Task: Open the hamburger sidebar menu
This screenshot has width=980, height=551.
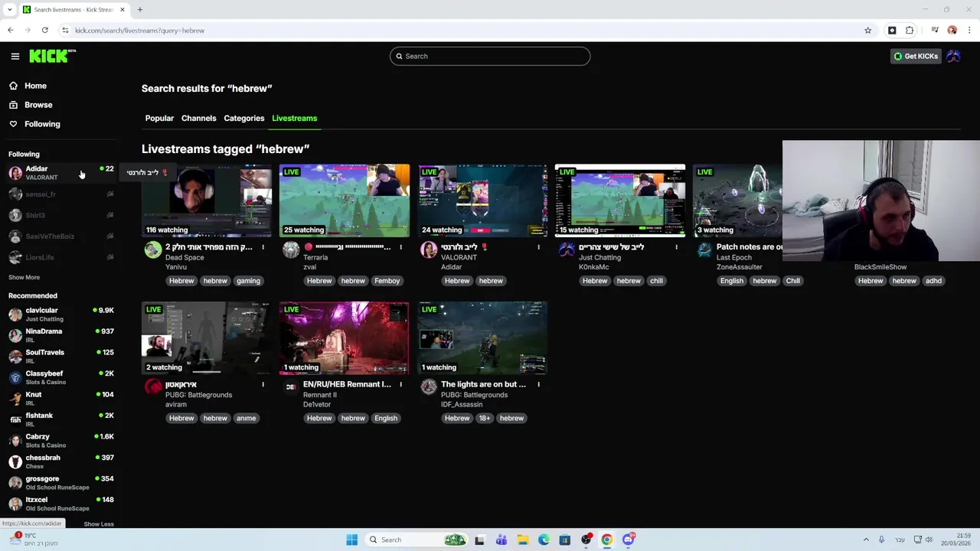Action: (15, 56)
